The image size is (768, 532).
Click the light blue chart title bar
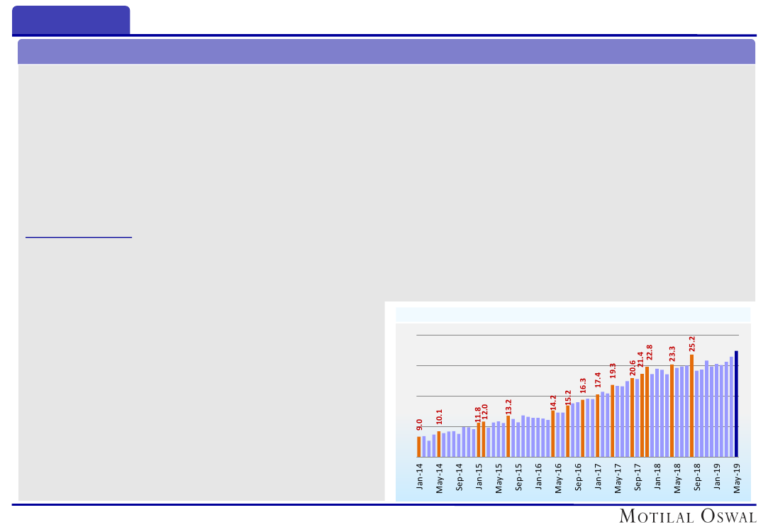point(572,314)
